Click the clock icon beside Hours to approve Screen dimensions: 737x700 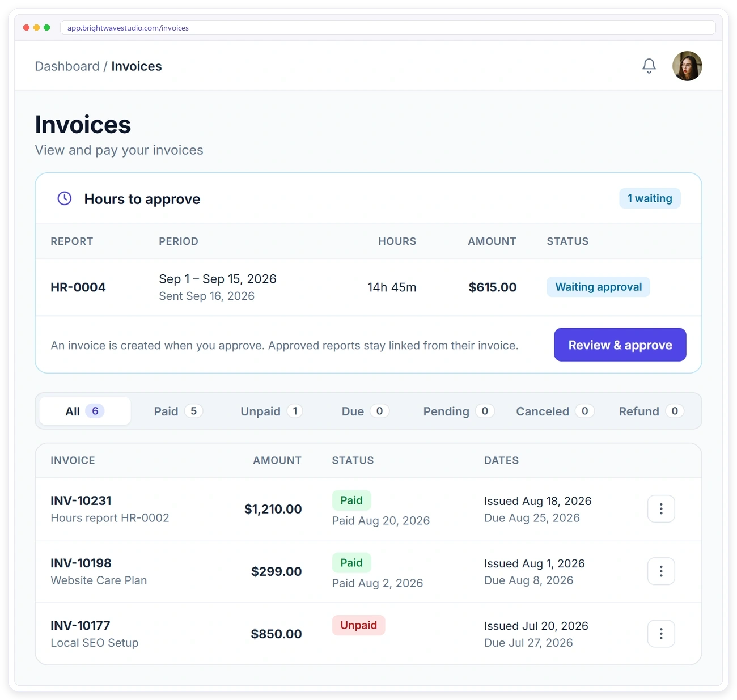pos(65,198)
